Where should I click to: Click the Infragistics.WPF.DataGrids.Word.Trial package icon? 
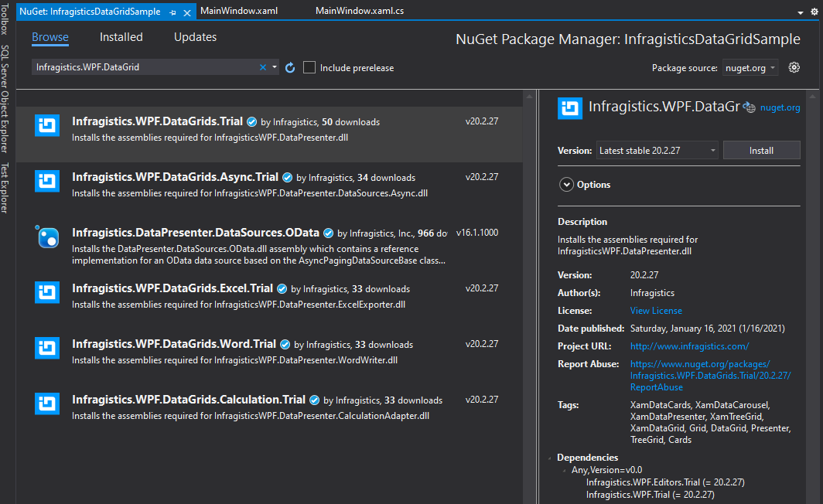point(47,348)
